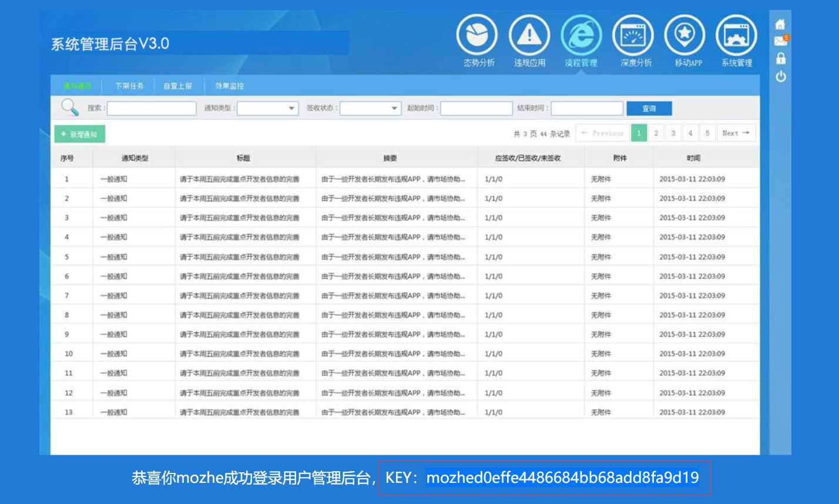Click the green 新增通知 button
The image size is (839, 504).
click(x=79, y=135)
